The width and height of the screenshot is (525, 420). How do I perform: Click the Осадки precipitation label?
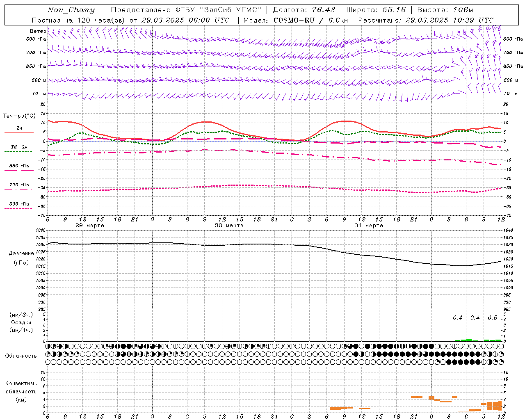[21, 322]
